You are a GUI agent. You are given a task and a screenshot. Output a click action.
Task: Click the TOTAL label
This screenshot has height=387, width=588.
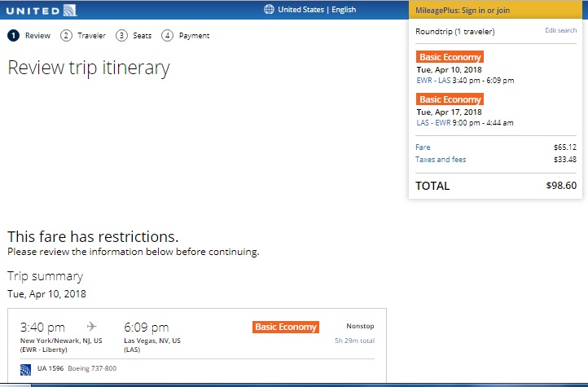pyautogui.click(x=432, y=186)
